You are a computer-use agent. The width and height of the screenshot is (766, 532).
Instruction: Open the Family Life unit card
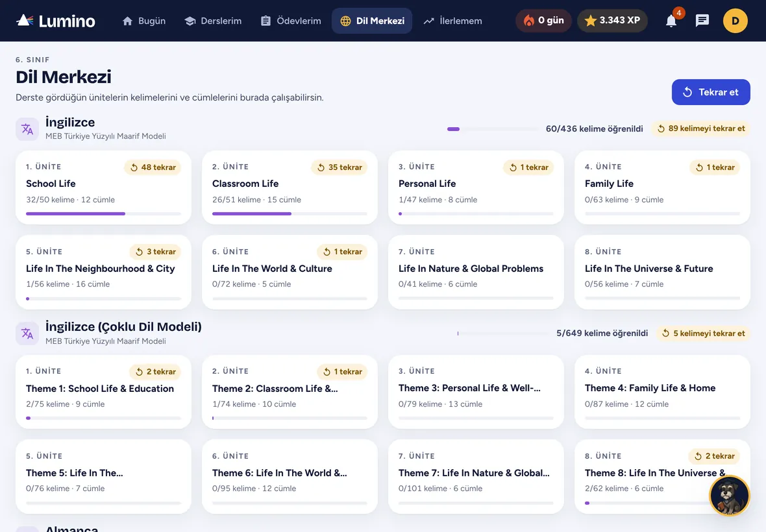point(662,188)
